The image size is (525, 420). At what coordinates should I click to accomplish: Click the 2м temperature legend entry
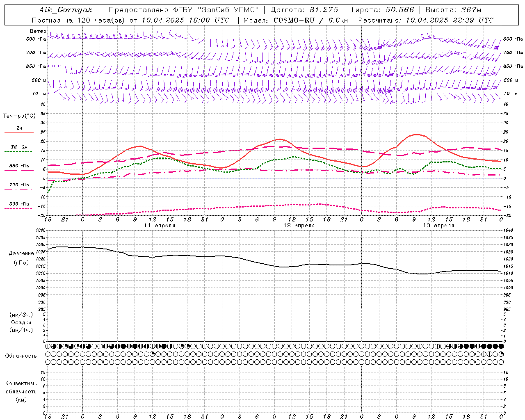[x=19, y=128]
